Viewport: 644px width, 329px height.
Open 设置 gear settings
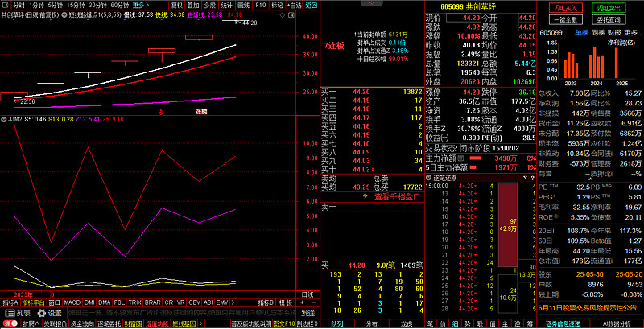(x=50, y=313)
